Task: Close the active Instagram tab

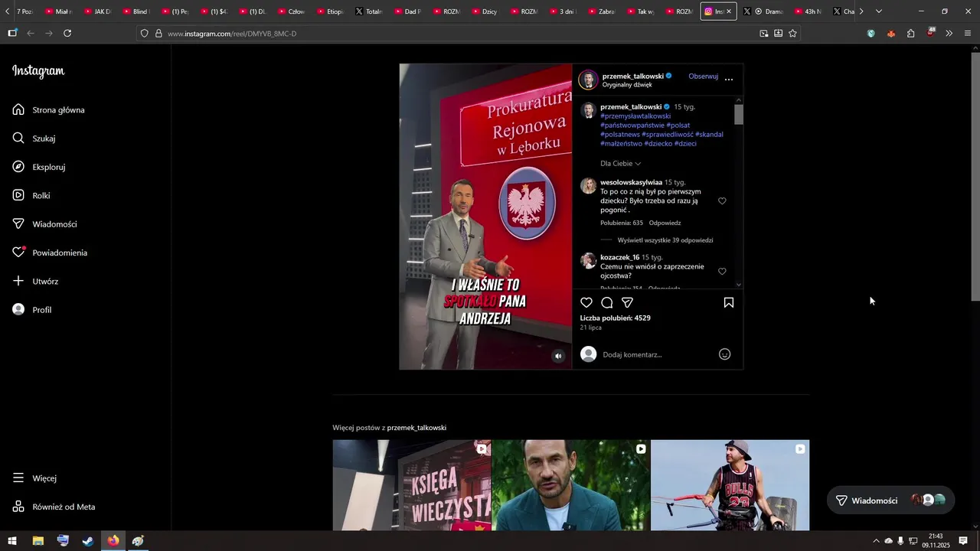Action: tap(729, 11)
